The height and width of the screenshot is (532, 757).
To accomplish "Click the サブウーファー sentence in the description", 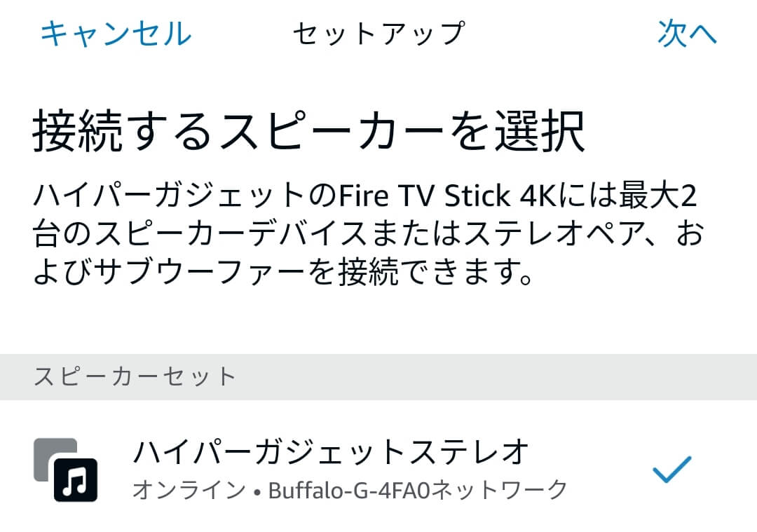I will pyautogui.click(x=283, y=272).
